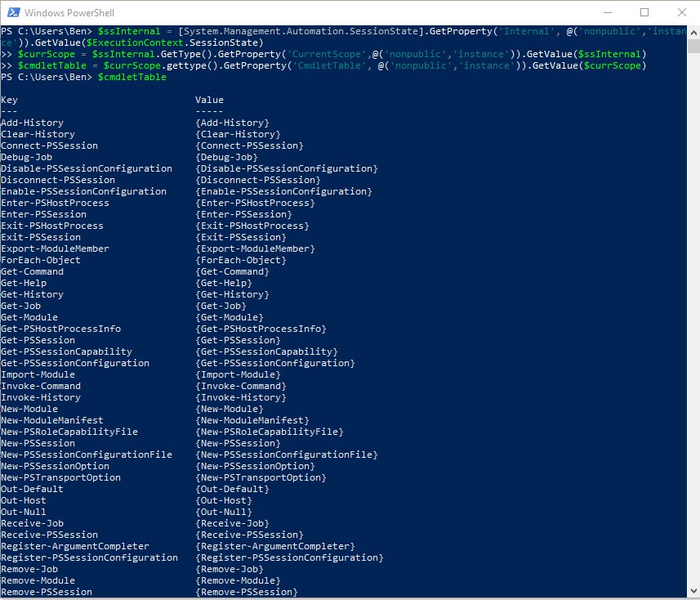Click the scrollbar down arrow
This screenshot has height=600, width=700.
tap(693, 591)
